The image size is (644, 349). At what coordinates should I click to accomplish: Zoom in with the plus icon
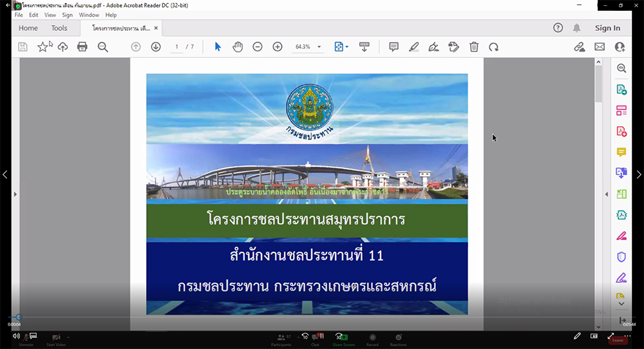pos(278,47)
